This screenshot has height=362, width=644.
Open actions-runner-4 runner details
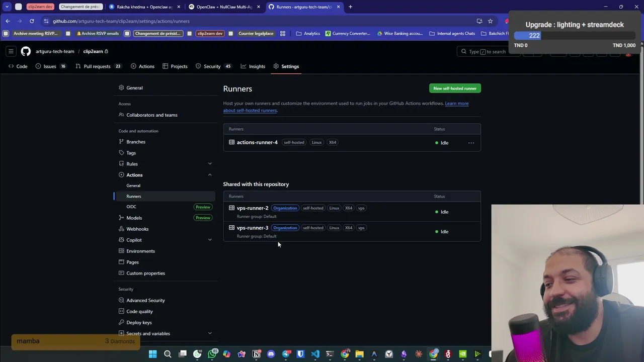[x=257, y=142]
